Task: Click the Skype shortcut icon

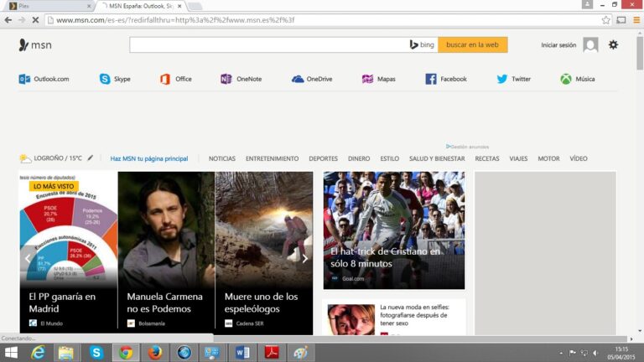Action: tap(105, 79)
